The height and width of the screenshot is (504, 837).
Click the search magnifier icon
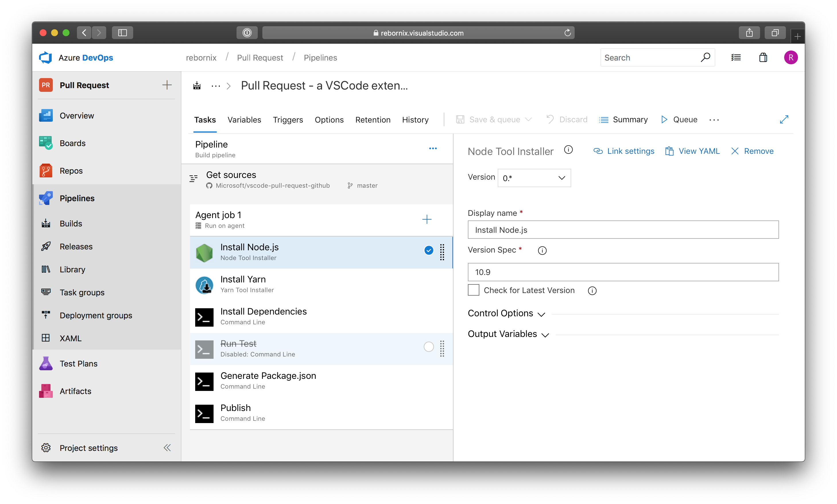(x=705, y=57)
